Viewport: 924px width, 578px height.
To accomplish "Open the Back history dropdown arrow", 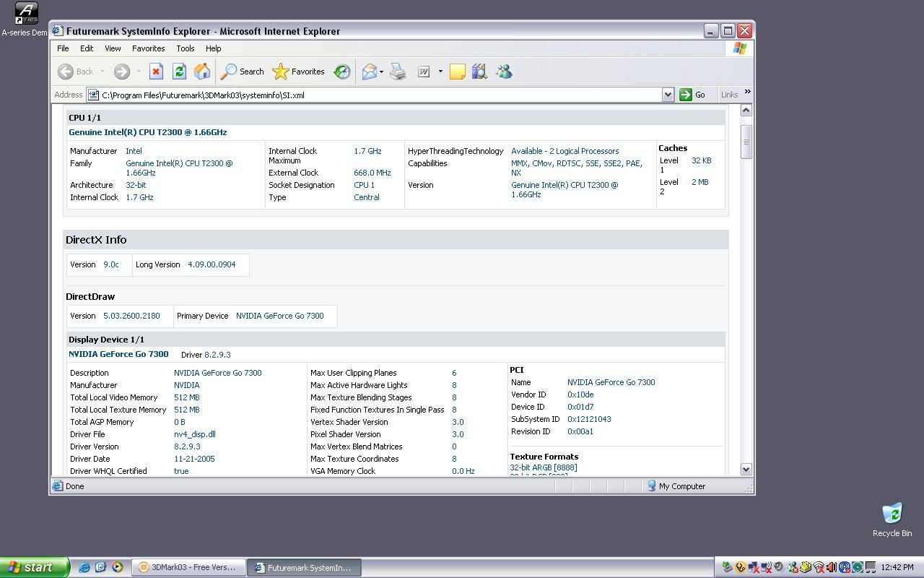I will tap(102, 72).
